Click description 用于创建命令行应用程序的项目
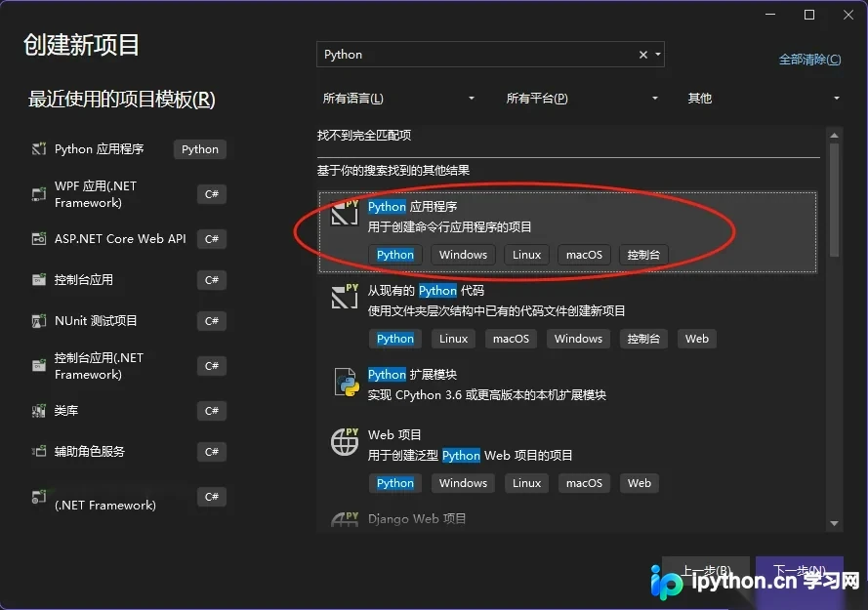The image size is (868, 610). (449, 227)
